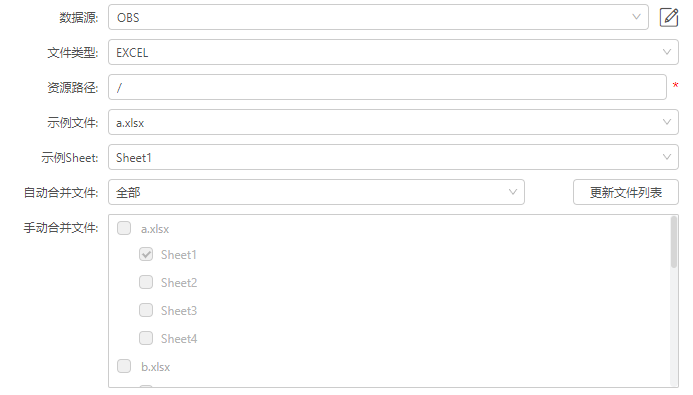
Task: Select the b.xlsx tree label
Action: click(x=156, y=367)
